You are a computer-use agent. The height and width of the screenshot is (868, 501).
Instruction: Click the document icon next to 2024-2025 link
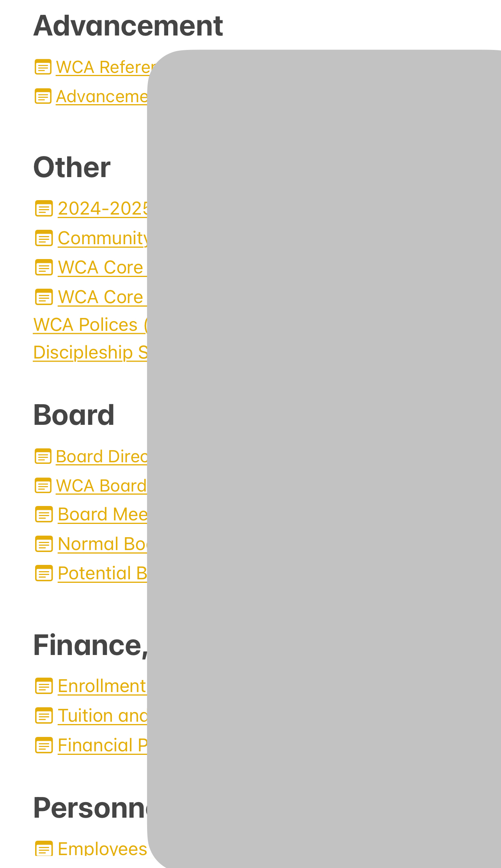(x=44, y=209)
